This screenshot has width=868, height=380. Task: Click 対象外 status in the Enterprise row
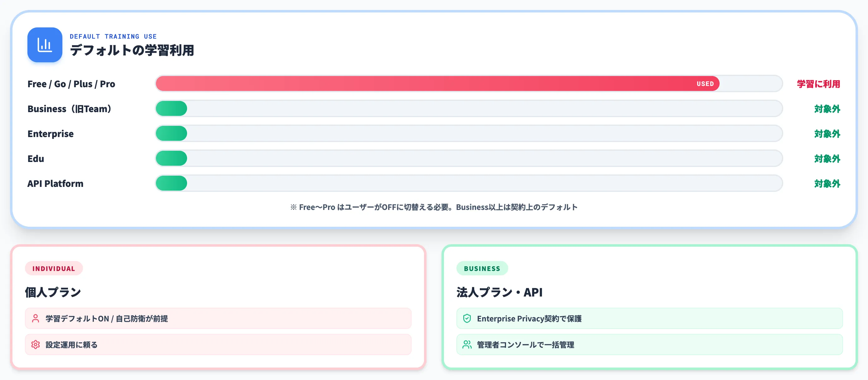pyautogui.click(x=827, y=134)
